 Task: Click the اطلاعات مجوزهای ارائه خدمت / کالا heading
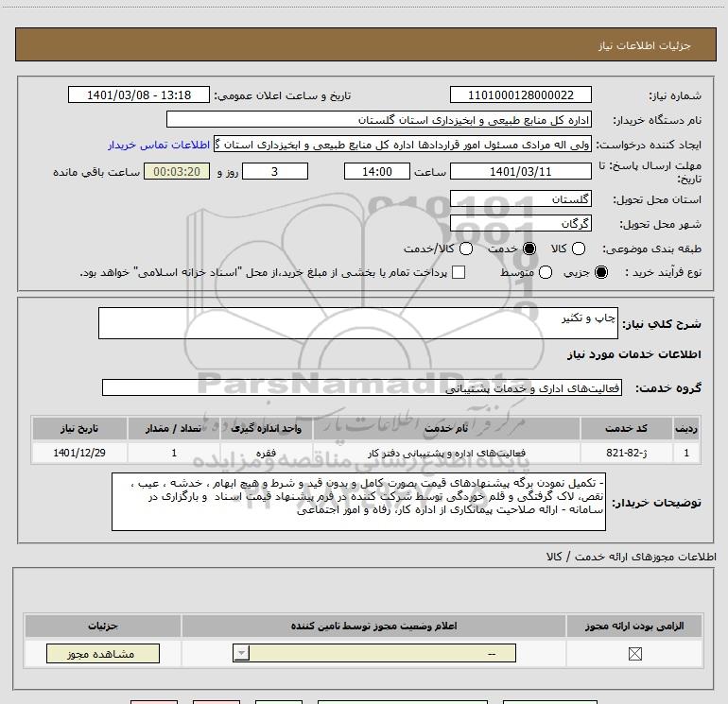[631, 557]
